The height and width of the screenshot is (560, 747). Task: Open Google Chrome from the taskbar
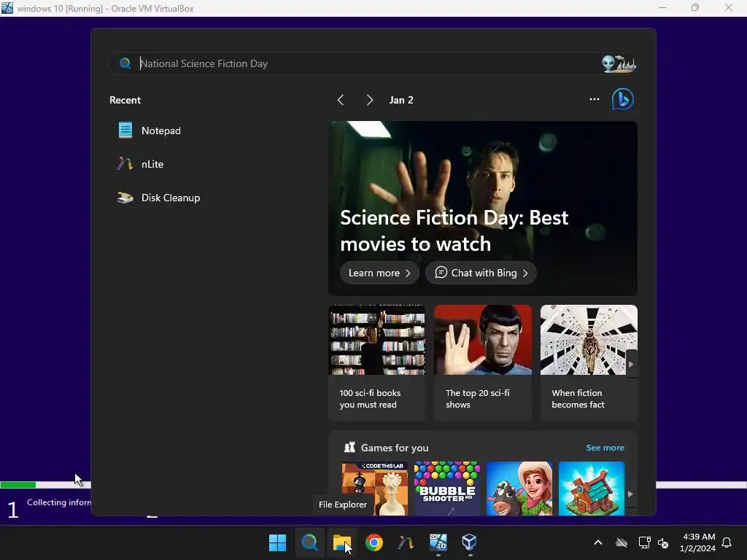coord(374,542)
